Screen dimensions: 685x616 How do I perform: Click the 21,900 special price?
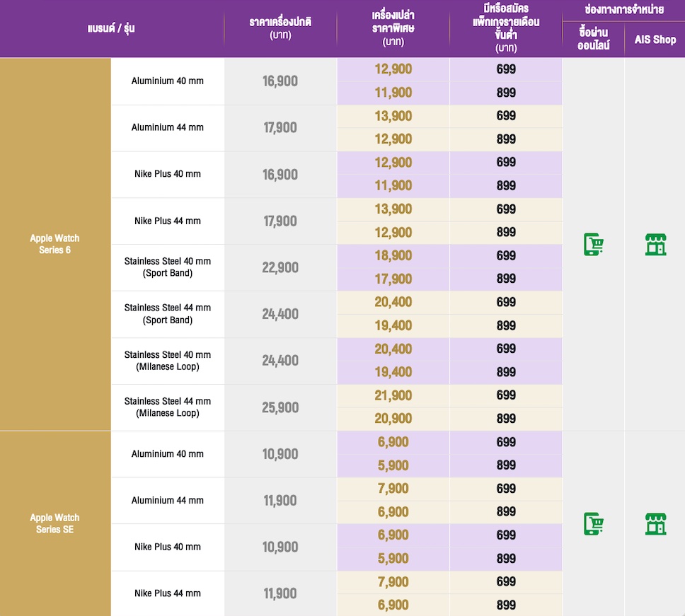coord(393,395)
